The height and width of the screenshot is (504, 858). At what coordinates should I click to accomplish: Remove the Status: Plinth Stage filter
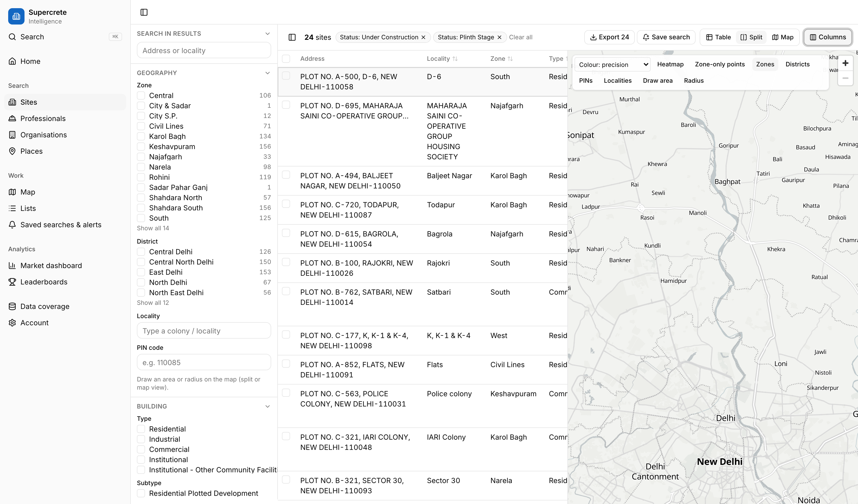tap(499, 38)
